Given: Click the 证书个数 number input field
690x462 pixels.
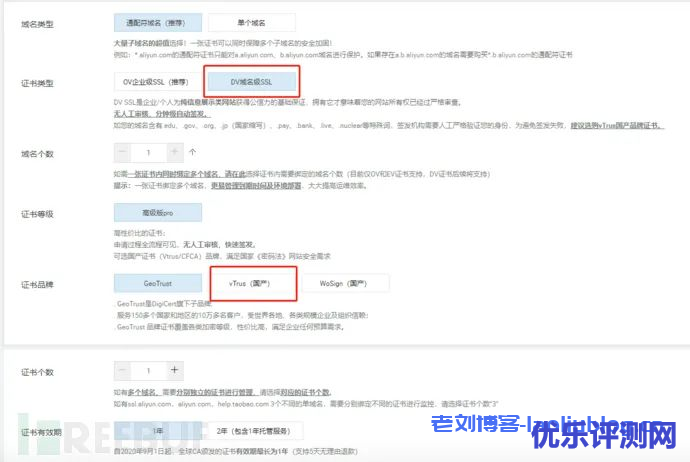Looking at the screenshot, I should coord(148,370).
